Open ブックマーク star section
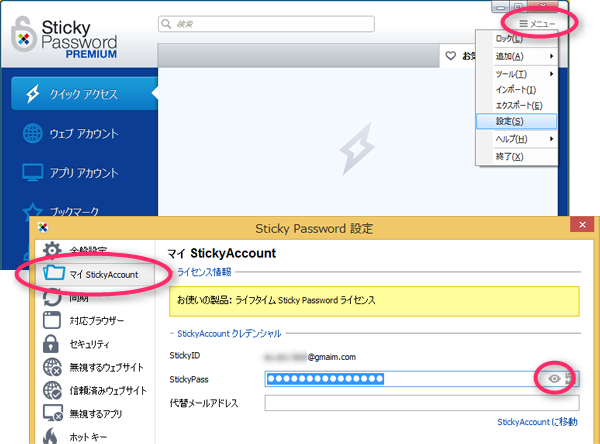This screenshot has height=444, width=600. pyautogui.click(x=61, y=211)
